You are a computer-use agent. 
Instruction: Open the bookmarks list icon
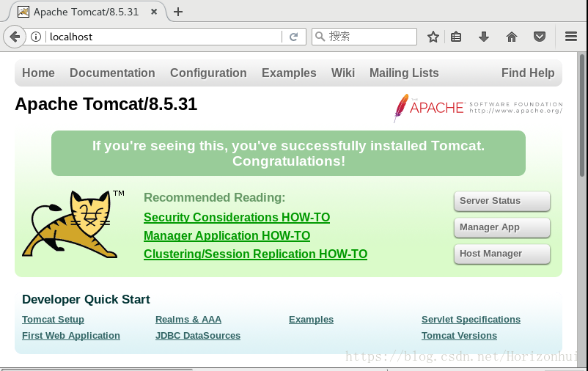[456, 37]
